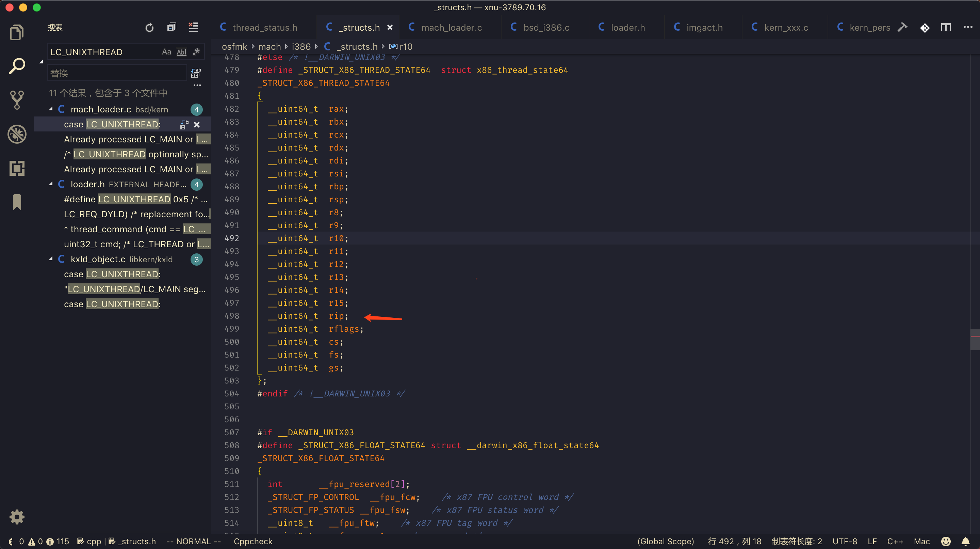Collapse the kxld_object.c results group
Image resolution: width=980 pixels, height=549 pixels.
tap(51, 259)
